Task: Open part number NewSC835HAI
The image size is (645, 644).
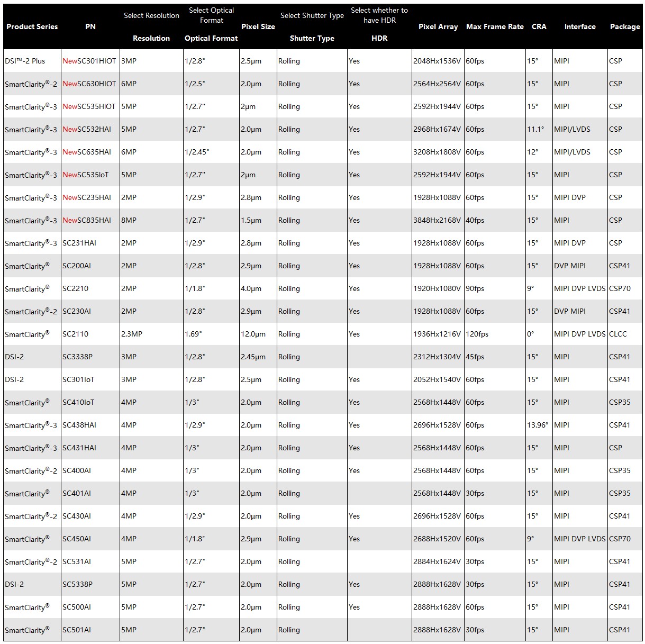Action: coord(87,220)
